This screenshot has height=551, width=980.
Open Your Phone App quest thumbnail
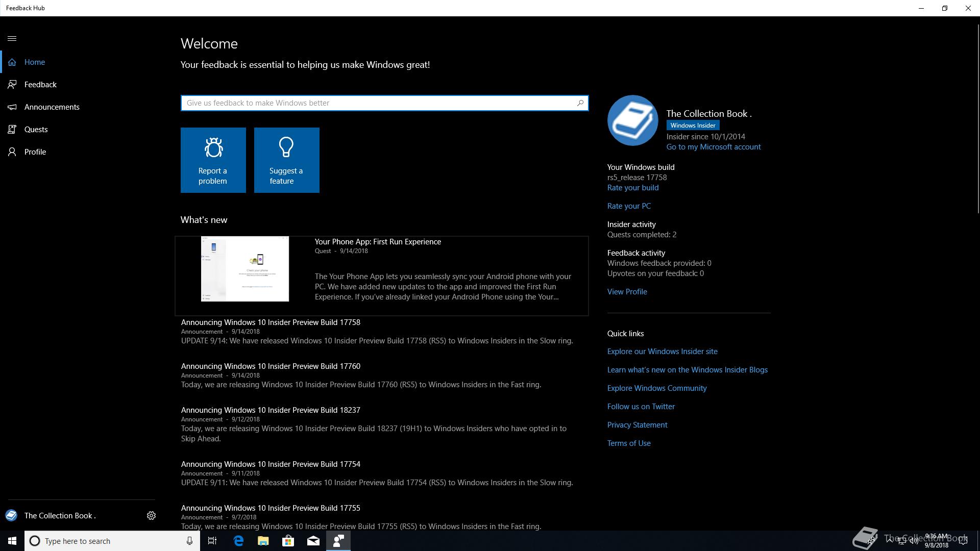coord(245,269)
